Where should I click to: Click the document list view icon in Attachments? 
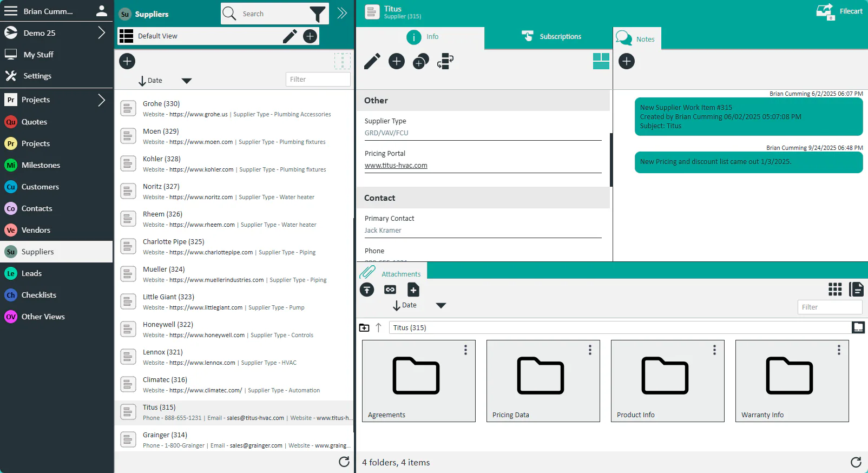pyautogui.click(x=856, y=290)
